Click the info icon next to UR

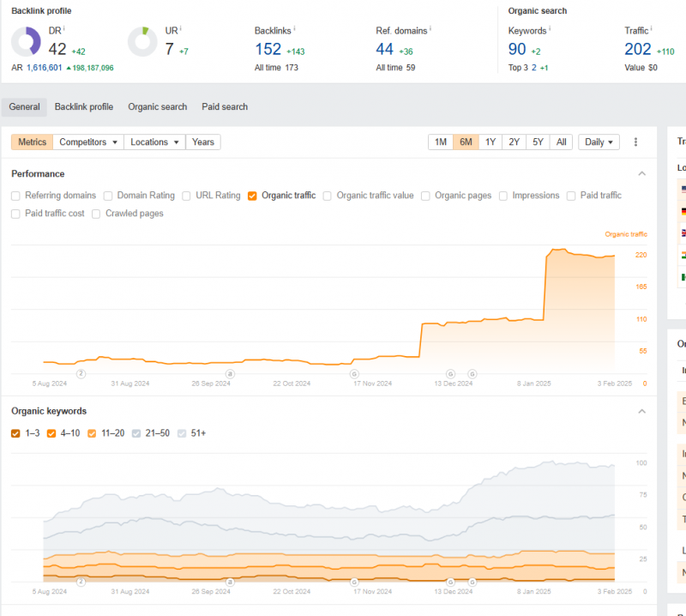point(182,28)
